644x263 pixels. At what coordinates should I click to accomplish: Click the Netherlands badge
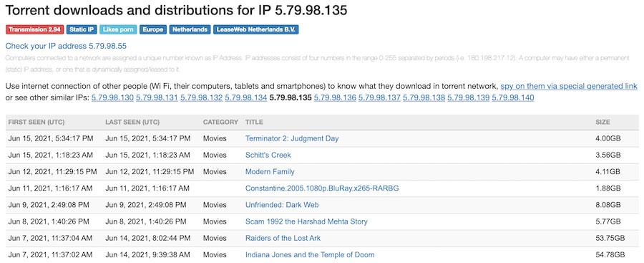pyautogui.click(x=190, y=29)
